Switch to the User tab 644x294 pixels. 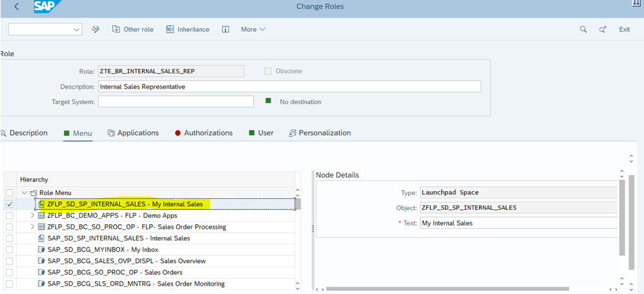[261, 132]
